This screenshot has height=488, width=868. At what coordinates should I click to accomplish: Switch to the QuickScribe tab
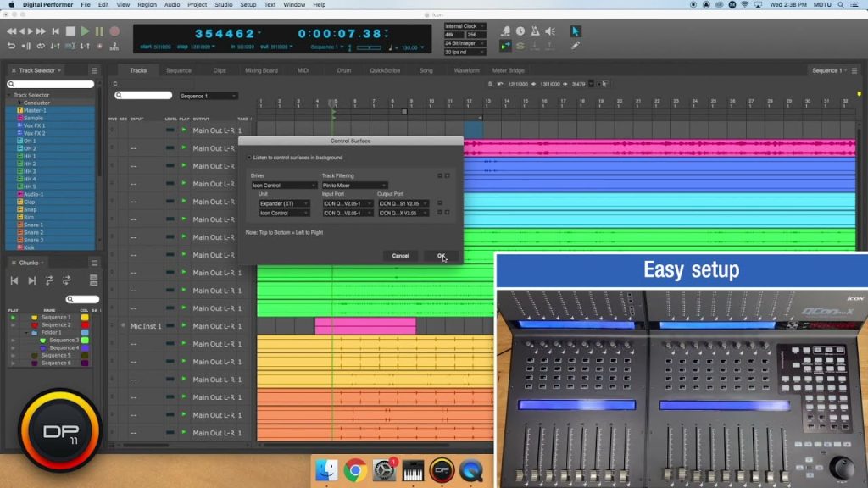(385, 71)
